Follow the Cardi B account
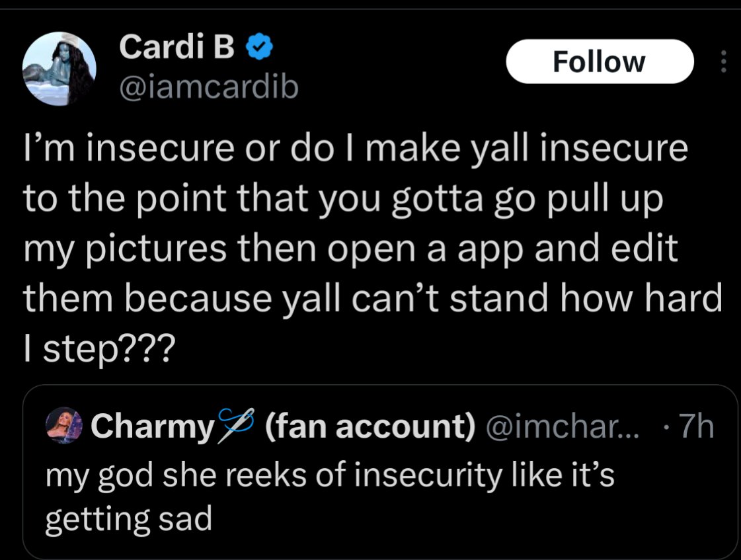Image resolution: width=741 pixels, height=560 pixels. 600,62
